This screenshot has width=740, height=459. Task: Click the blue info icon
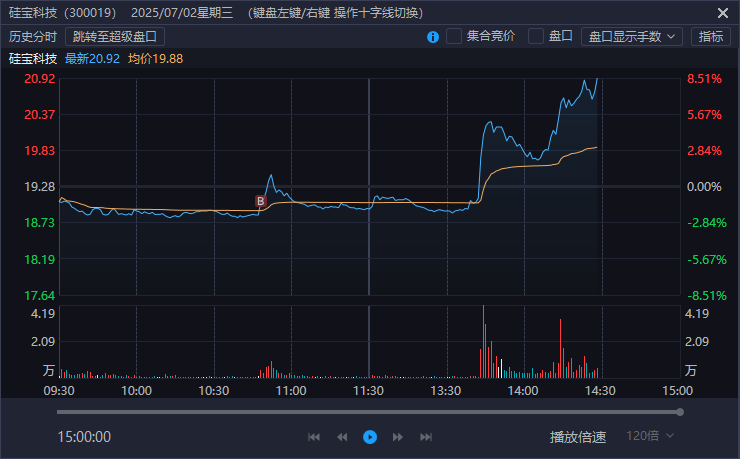[x=433, y=37]
